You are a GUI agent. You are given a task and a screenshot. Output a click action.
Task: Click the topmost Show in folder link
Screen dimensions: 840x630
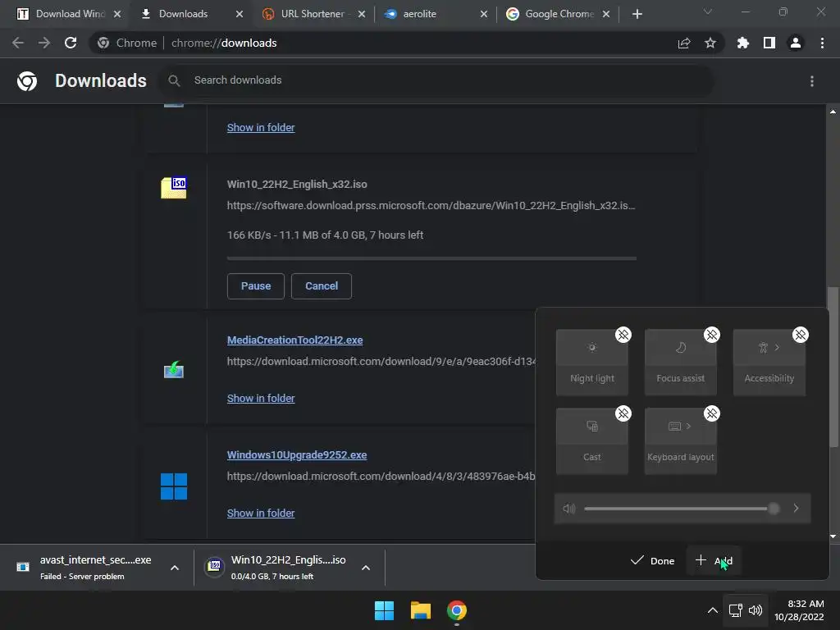261,127
